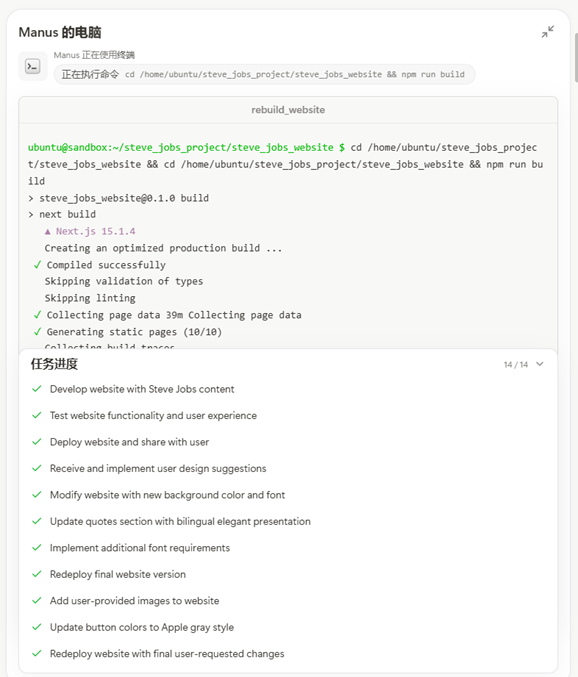Click checkmark beside Redeploy final website version

pyautogui.click(x=37, y=574)
